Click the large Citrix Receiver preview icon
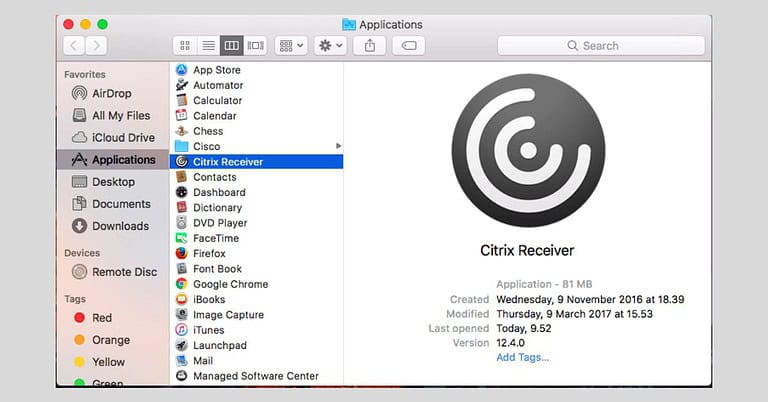This screenshot has height=402, width=768. coord(528,150)
